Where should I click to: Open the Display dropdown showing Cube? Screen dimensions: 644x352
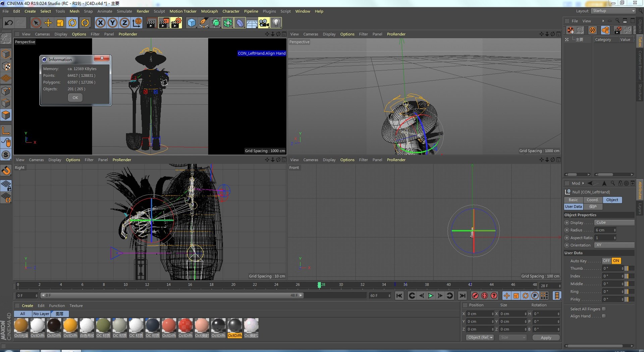[x=614, y=222]
